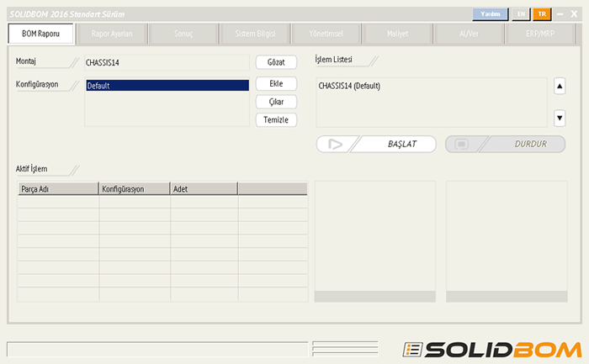Open the Al/Ver tab
The height and width of the screenshot is (364, 589).
(469, 34)
